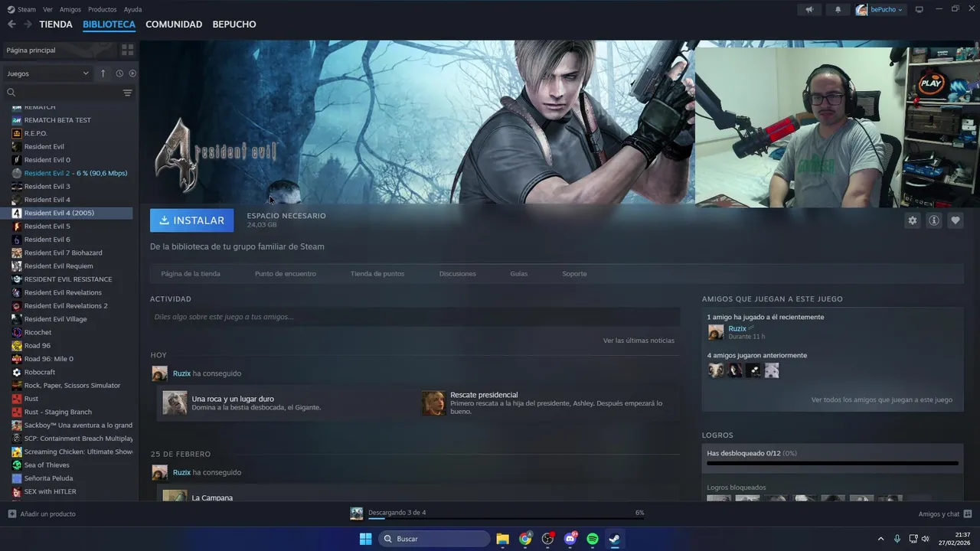Open the Tienda de puntos tab
This screenshot has height=551, width=980.
tap(377, 274)
